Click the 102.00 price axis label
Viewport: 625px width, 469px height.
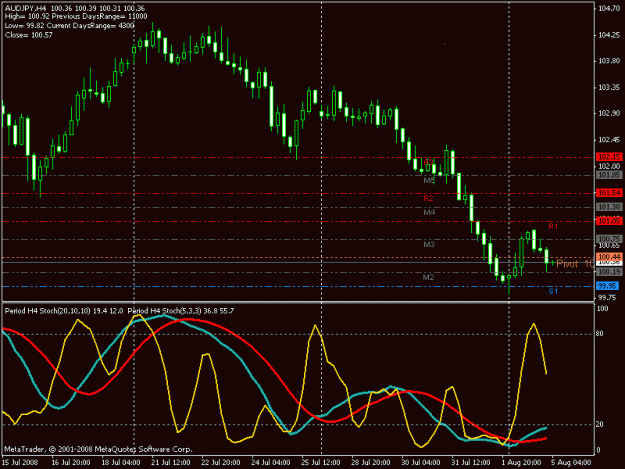(x=609, y=166)
